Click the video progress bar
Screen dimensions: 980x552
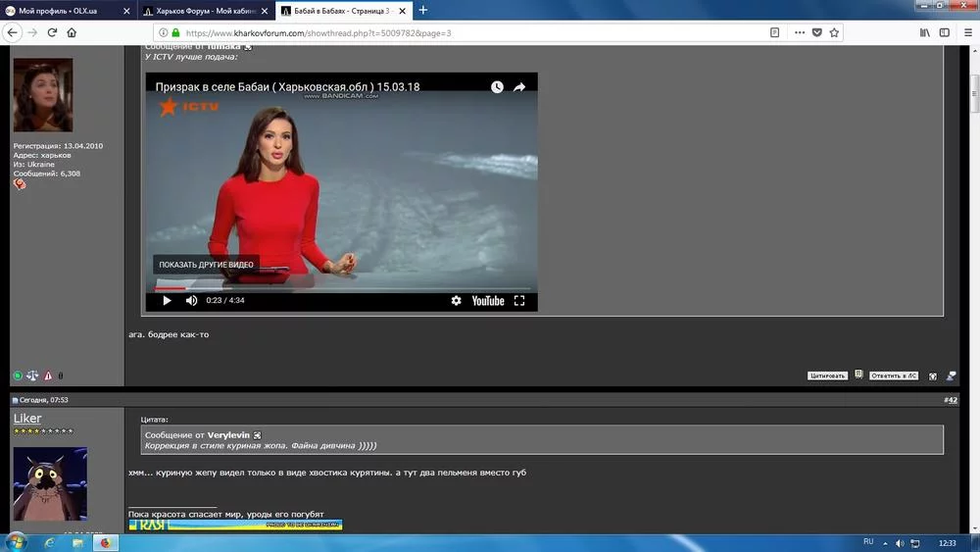pos(341,289)
